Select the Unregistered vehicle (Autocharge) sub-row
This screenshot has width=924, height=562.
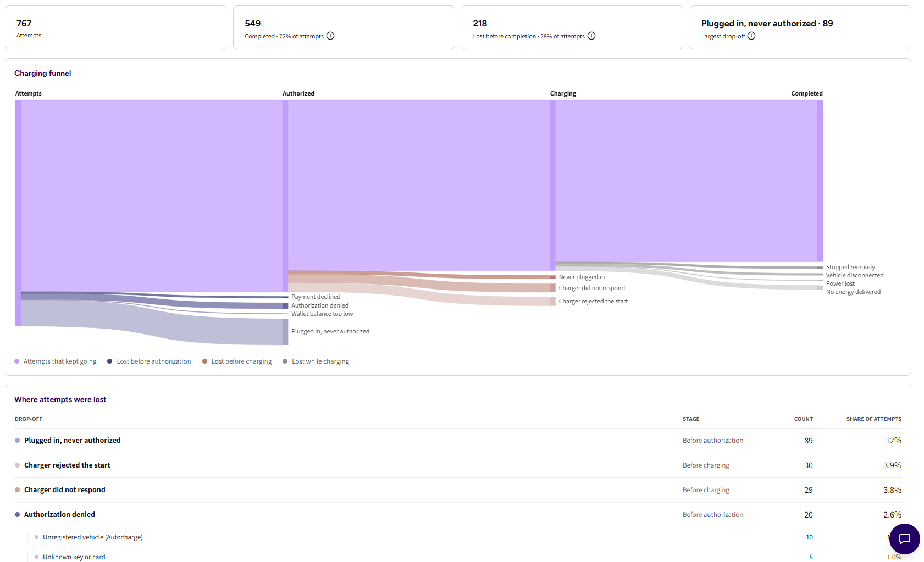464,537
